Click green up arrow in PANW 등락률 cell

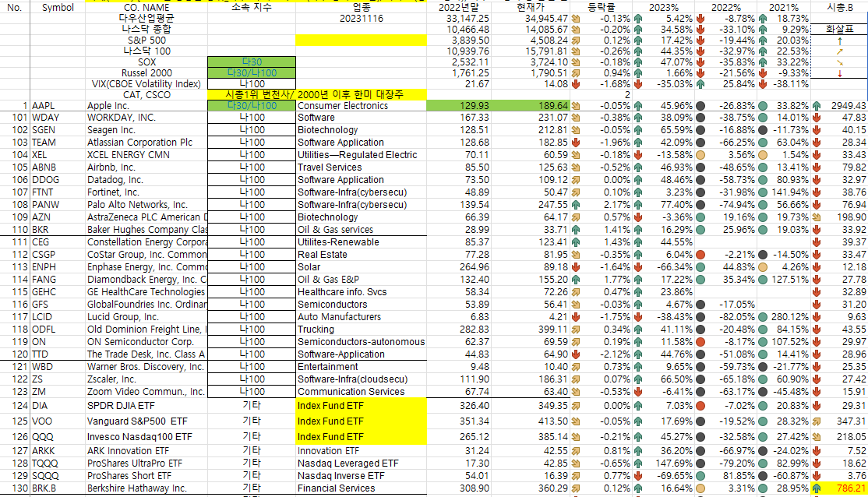coord(576,205)
